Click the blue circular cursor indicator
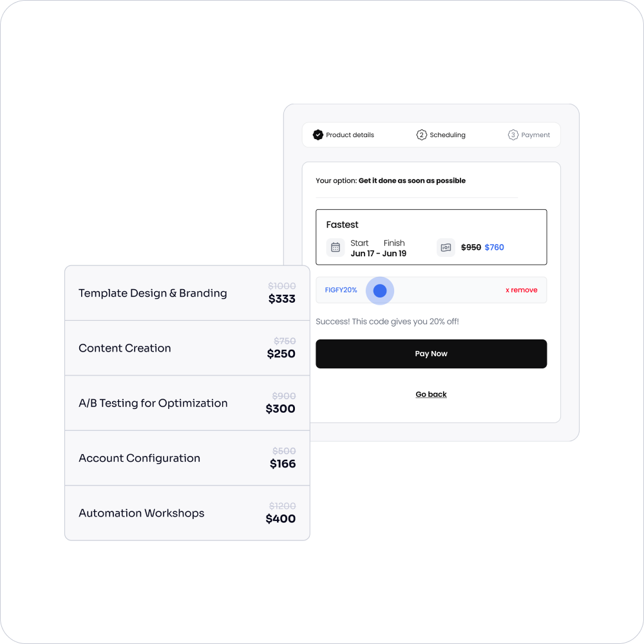 click(380, 290)
